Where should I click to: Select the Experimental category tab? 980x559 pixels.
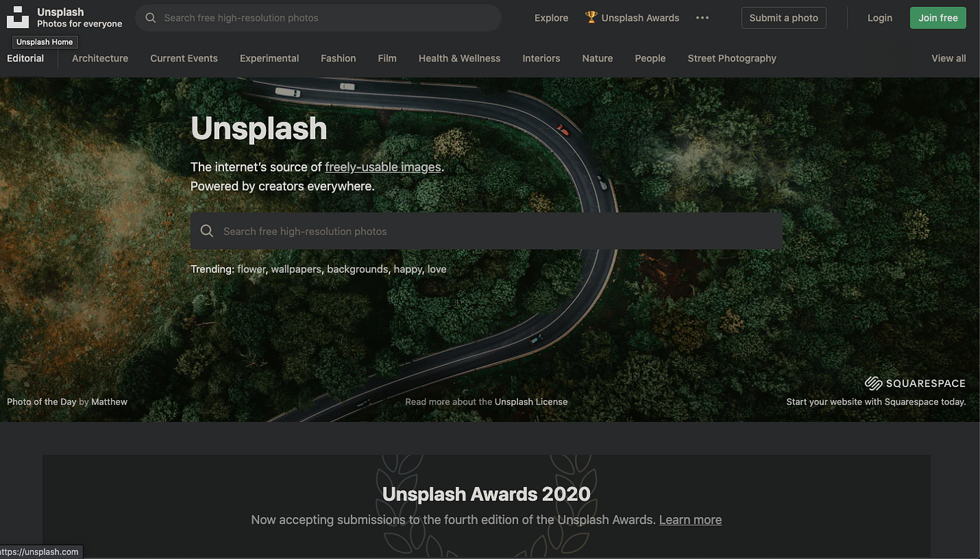coord(269,58)
